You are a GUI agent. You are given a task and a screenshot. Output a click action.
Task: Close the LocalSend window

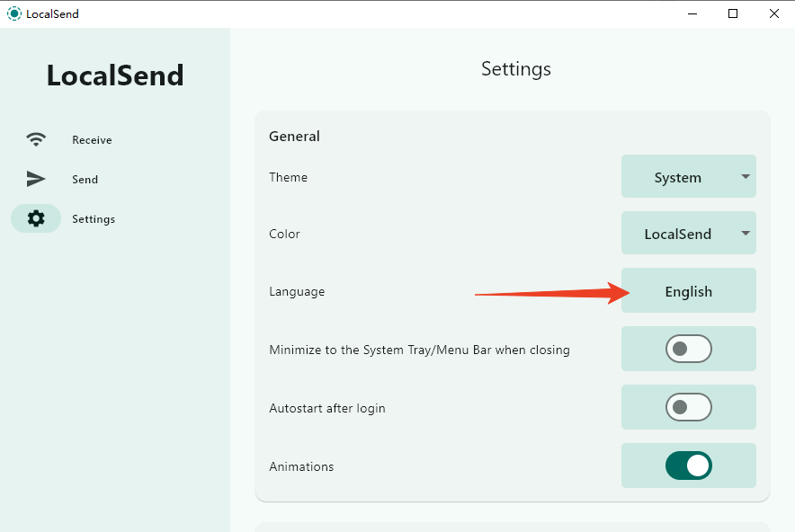(x=773, y=13)
